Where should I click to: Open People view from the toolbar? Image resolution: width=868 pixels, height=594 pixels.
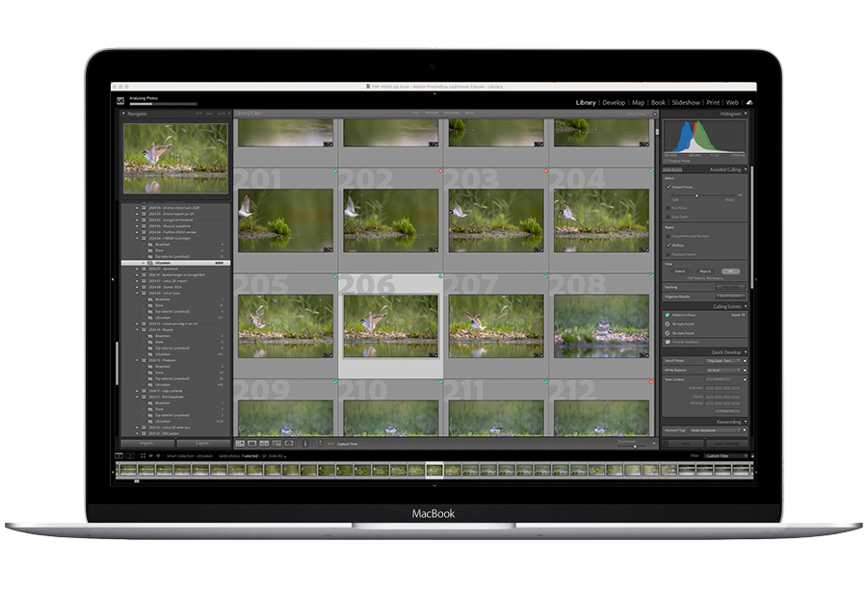point(289,444)
